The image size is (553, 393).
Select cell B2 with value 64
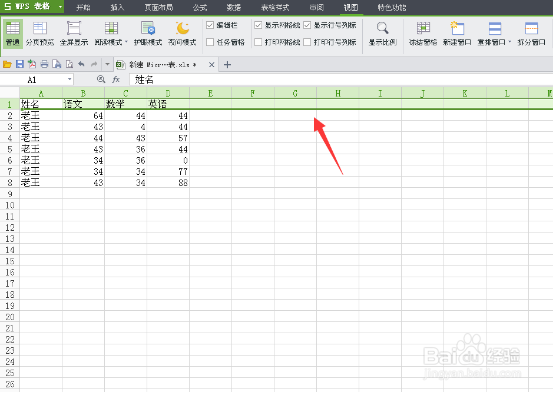click(83, 115)
